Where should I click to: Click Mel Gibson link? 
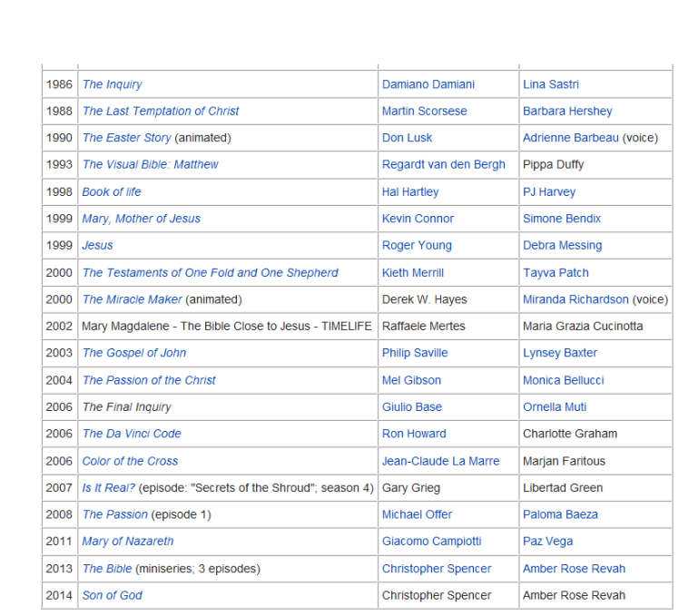(x=411, y=380)
